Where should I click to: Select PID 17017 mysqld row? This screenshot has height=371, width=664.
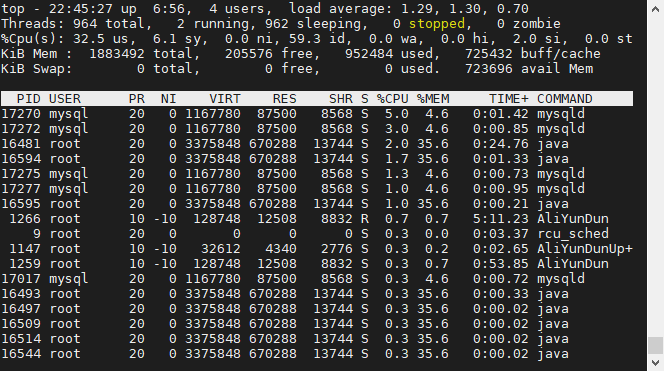(317, 279)
